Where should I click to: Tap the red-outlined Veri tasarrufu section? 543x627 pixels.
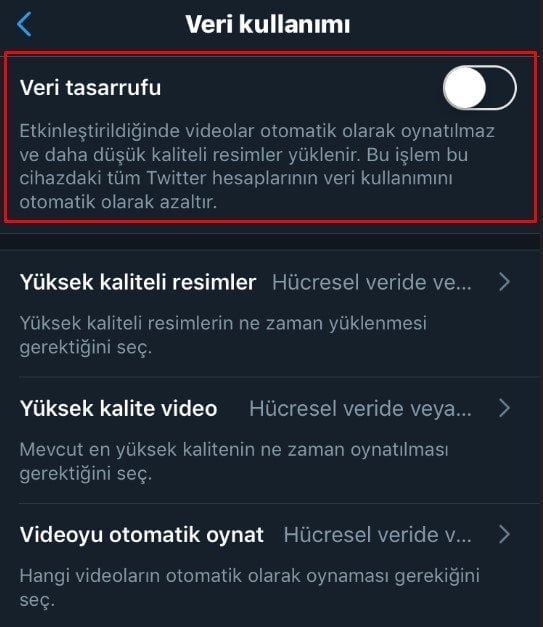click(x=271, y=137)
